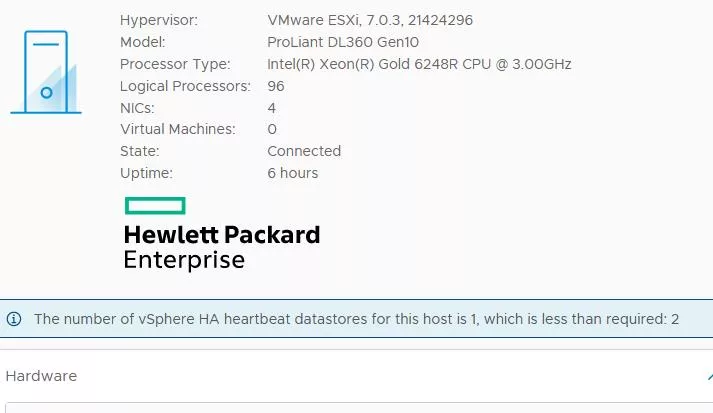Click the Processor Type label
The width and height of the screenshot is (713, 413).
[175, 64]
